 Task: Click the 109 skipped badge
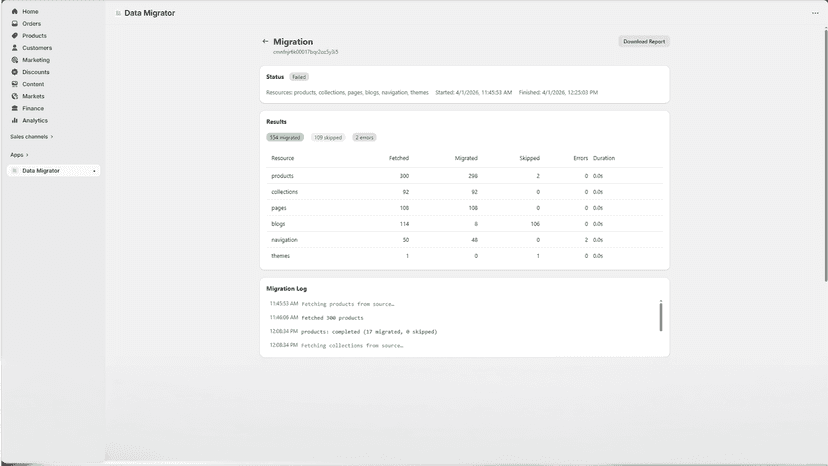pyautogui.click(x=328, y=137)
